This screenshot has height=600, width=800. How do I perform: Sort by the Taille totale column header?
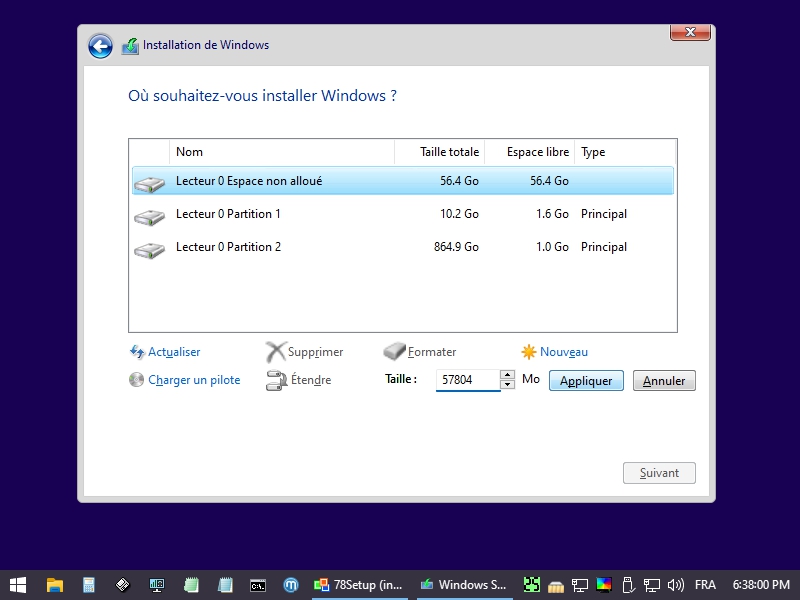440,152
